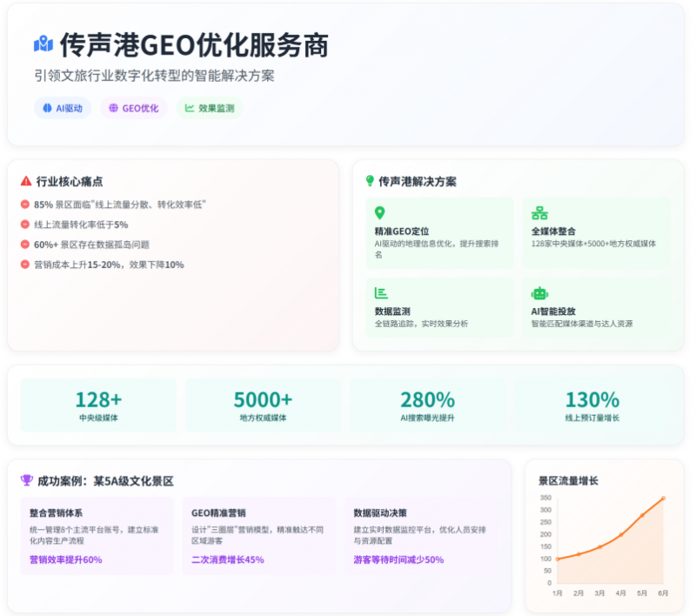Image resolution: width=696 pixels, height=616 pixels.
Task: Select the GEO优化 tag pill
Action: point(133,109)
